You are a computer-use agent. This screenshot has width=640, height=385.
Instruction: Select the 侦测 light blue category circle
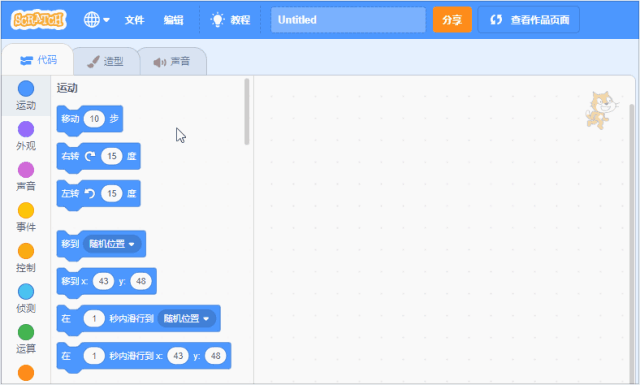26,292
